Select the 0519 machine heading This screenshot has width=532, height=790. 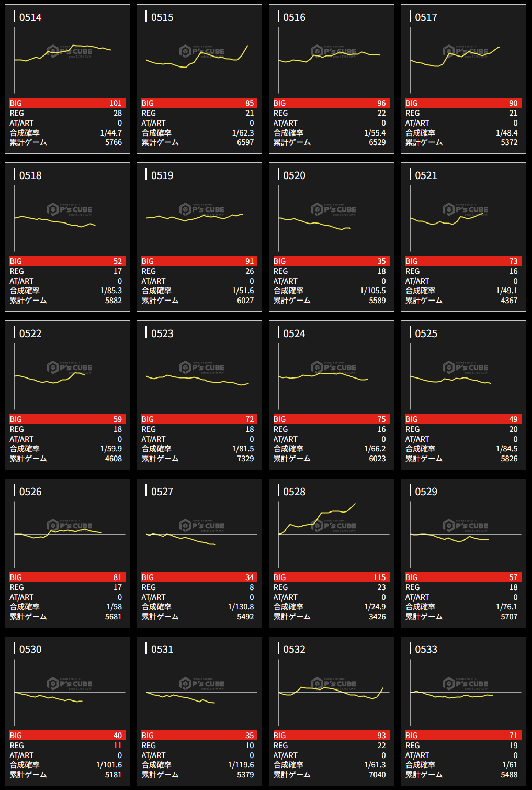coord(162,175)
